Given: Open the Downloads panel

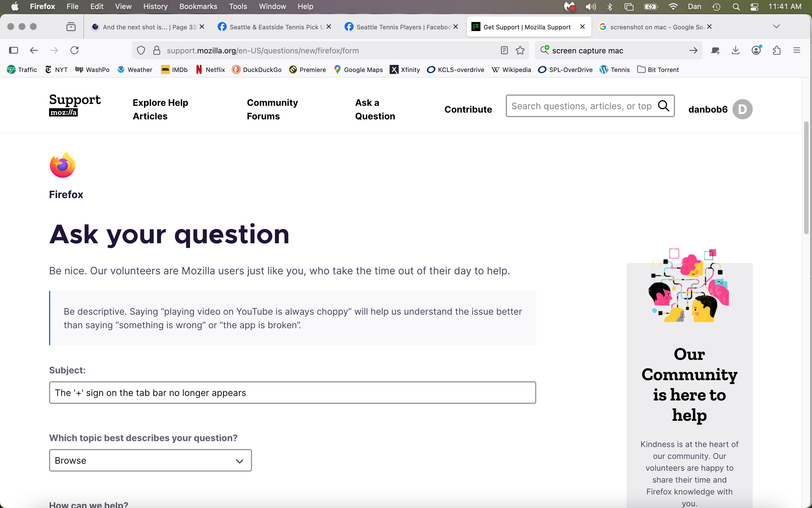Looking at the screenshot, I should [736, 51].
